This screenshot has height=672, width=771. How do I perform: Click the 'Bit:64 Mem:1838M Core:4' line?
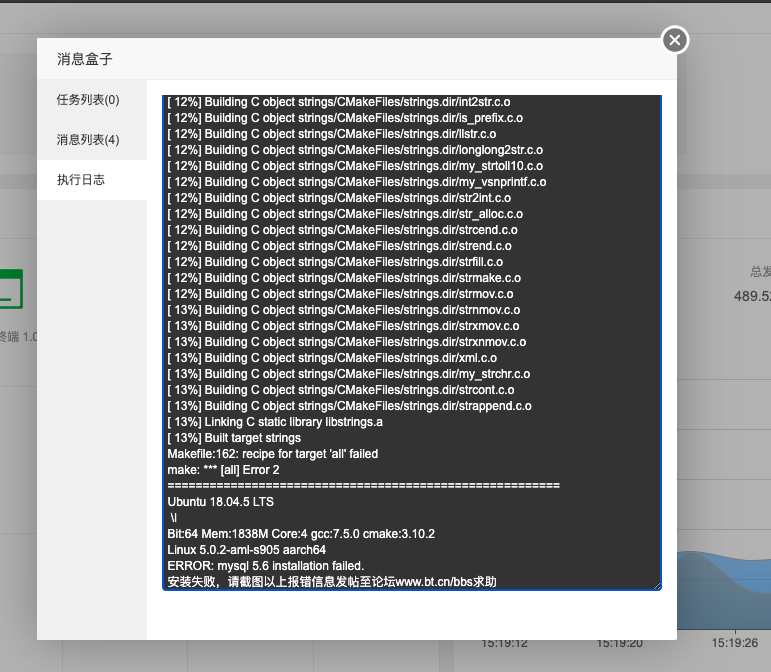coord(301,534)
